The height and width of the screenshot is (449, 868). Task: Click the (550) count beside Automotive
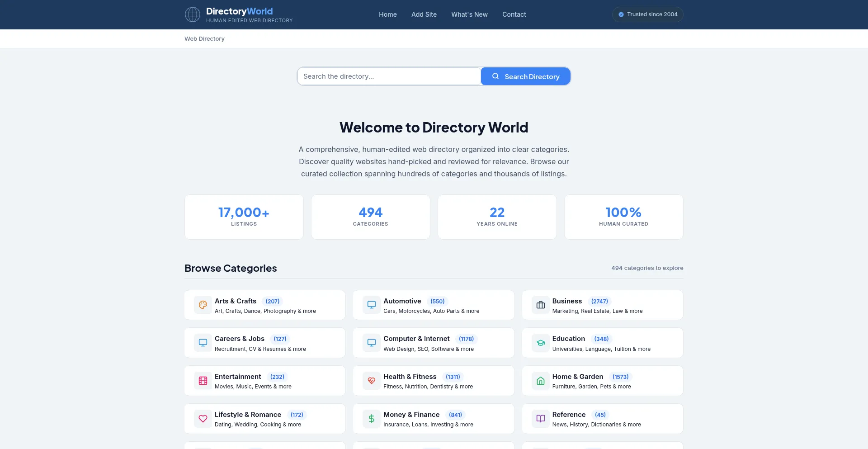(438, 301)
